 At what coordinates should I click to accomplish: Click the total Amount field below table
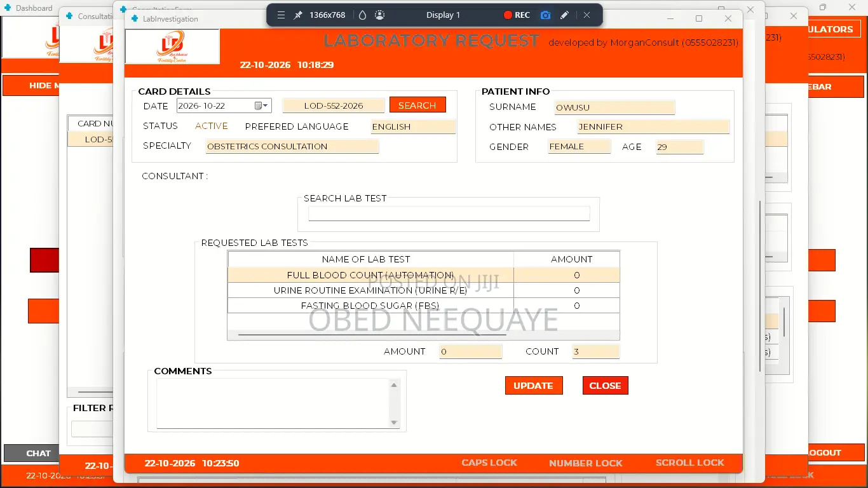point(470,351)
